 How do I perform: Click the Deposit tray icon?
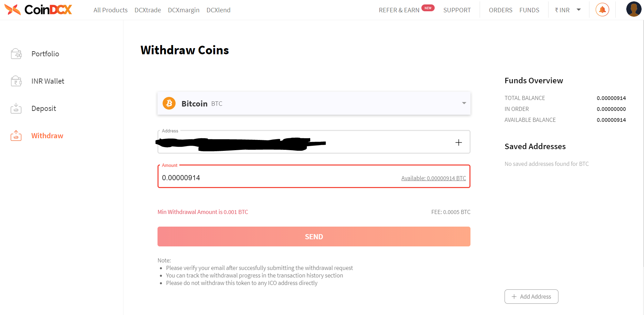pos(16,108)
